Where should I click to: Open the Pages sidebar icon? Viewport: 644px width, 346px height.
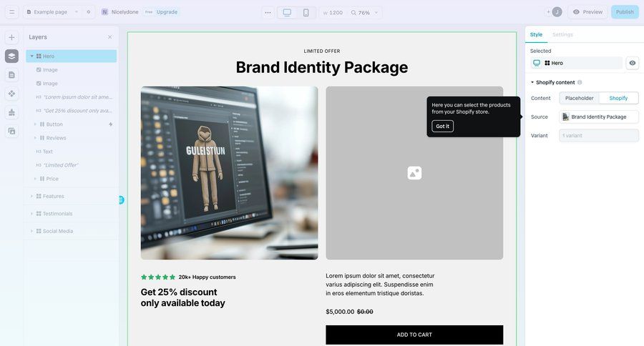point(11,74)
